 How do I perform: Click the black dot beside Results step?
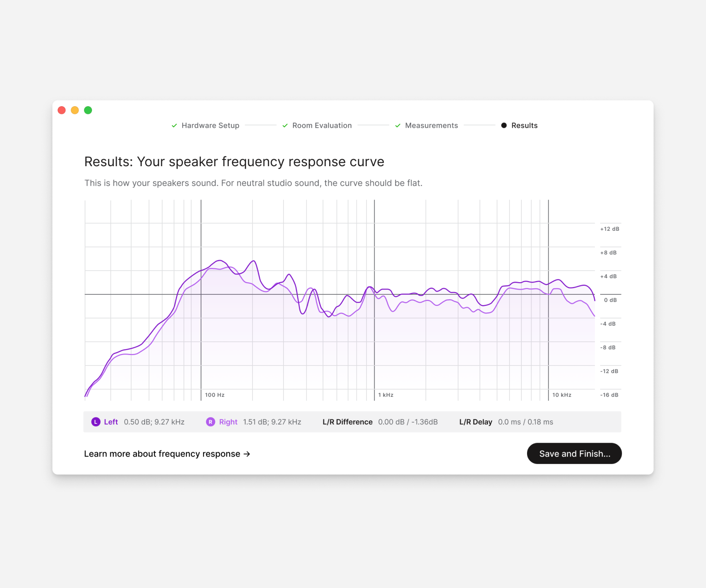tap(504, 125)
